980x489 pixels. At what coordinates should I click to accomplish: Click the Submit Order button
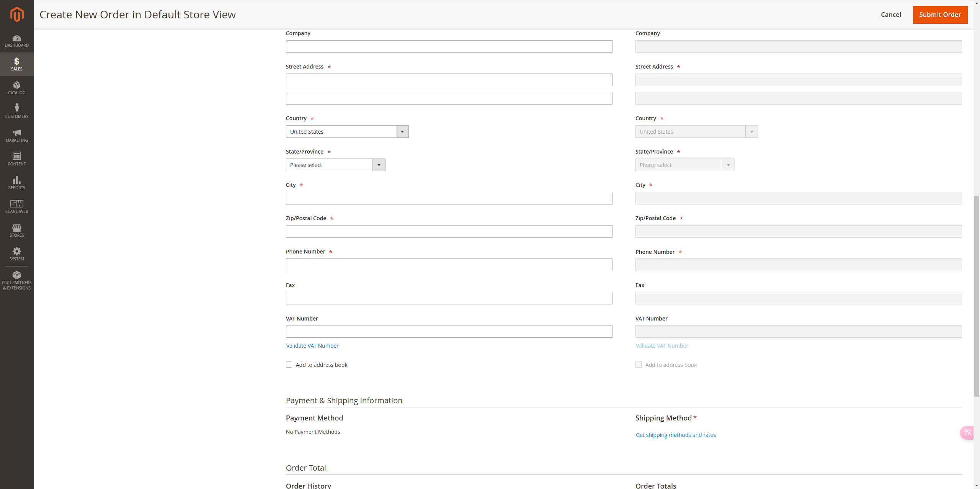[940, 15]
